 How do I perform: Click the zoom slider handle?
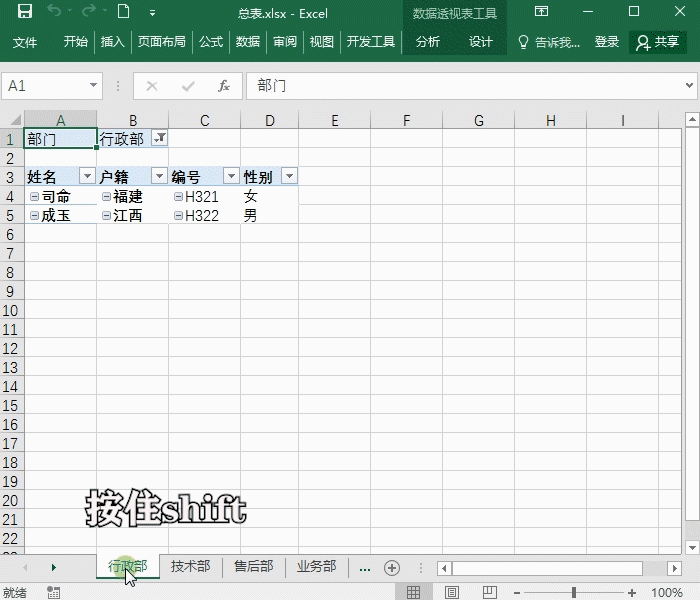(574, 592)
